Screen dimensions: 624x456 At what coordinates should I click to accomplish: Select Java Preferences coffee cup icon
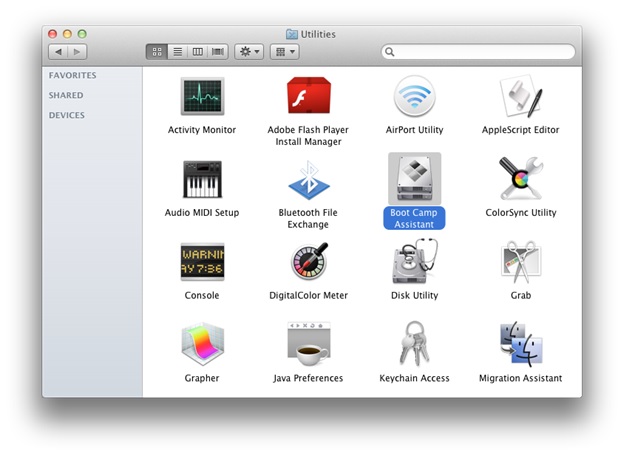[x=309, y=344]
